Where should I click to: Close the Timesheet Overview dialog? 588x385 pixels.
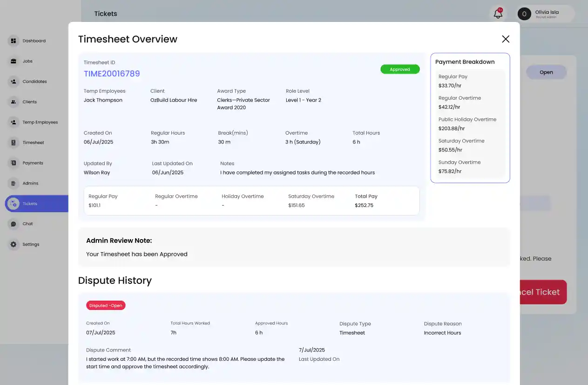(x=505, y=39)
